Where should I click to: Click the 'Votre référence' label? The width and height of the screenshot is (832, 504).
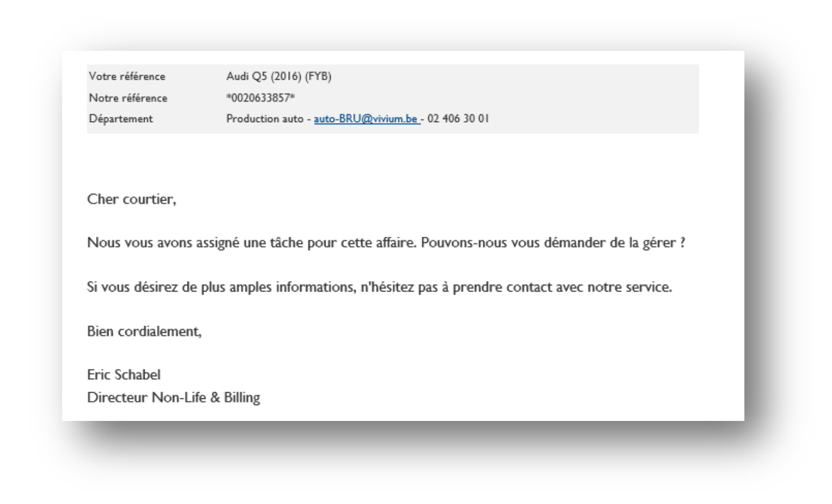tap(127, 76)
